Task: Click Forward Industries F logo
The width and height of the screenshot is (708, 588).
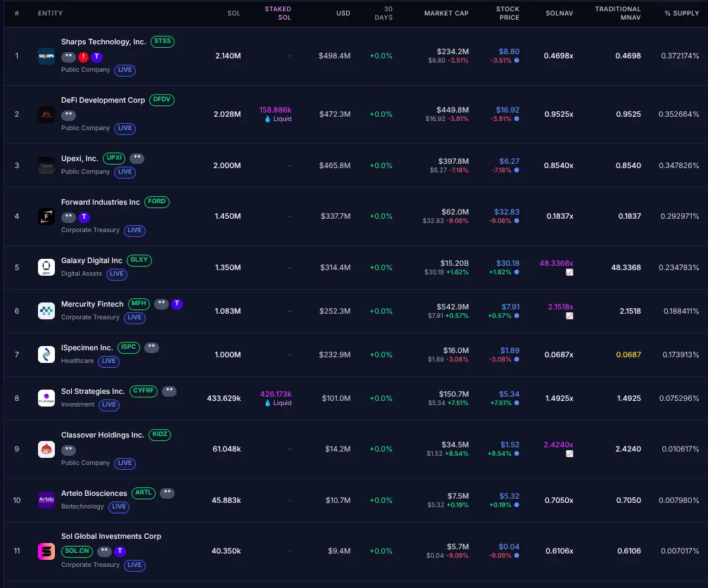Action: tap(46, 217)
